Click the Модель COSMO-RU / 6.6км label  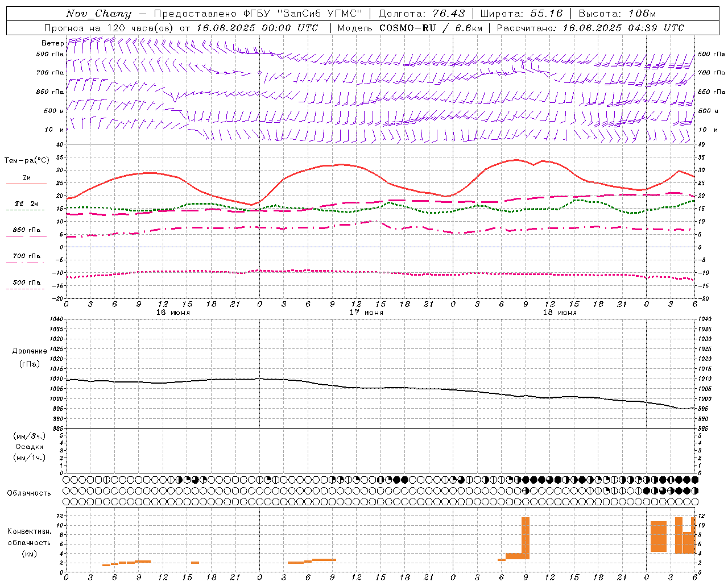click(x=410, y=28)
